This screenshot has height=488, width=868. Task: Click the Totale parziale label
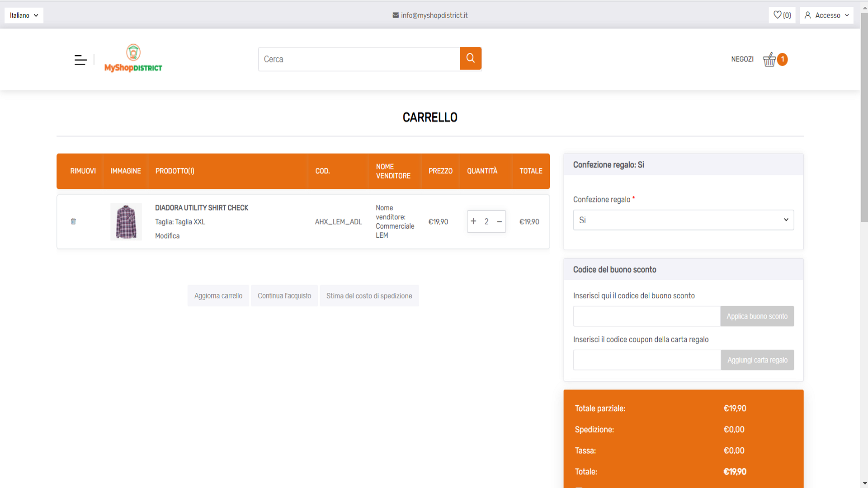(x=600, y=408)
